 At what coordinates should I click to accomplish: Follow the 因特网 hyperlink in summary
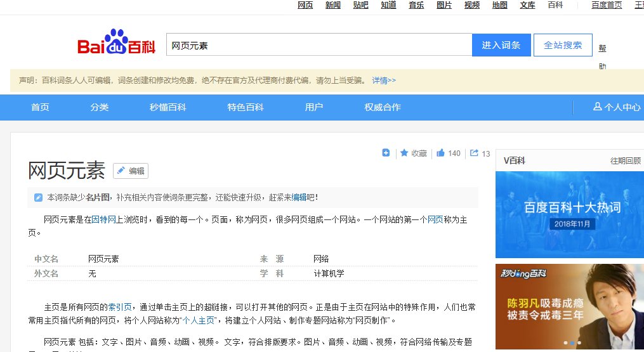click(104, 219)
